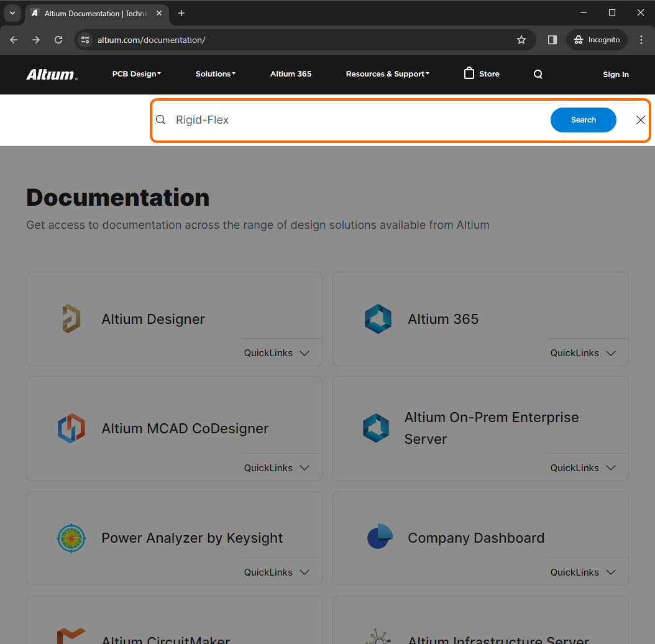This screenshot has height=644, width=655.
Task: Click the Altium Designer logo icon
Action: (x=71, y=319)
